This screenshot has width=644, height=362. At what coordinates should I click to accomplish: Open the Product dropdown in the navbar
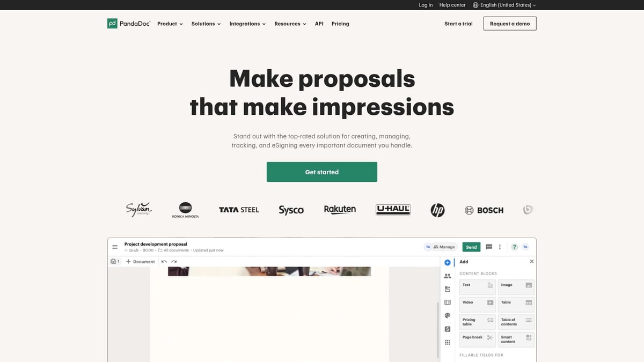tap(170, 24)
